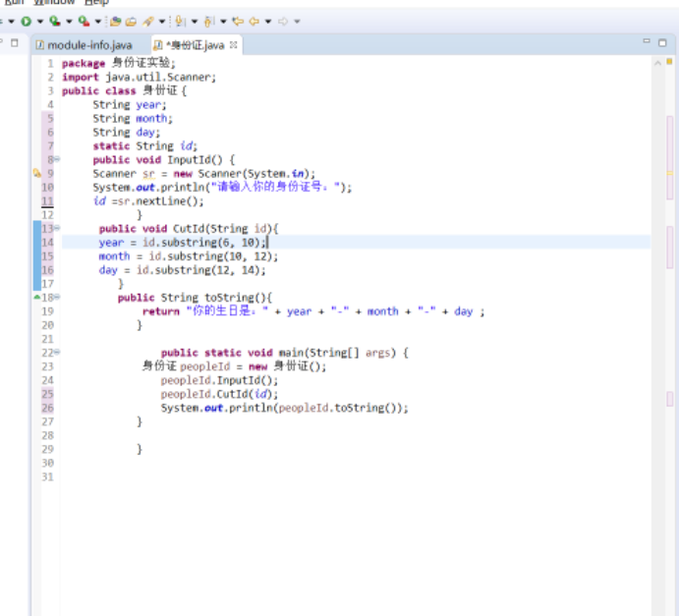Click 'main(String[] args)' on line 22

337,353
